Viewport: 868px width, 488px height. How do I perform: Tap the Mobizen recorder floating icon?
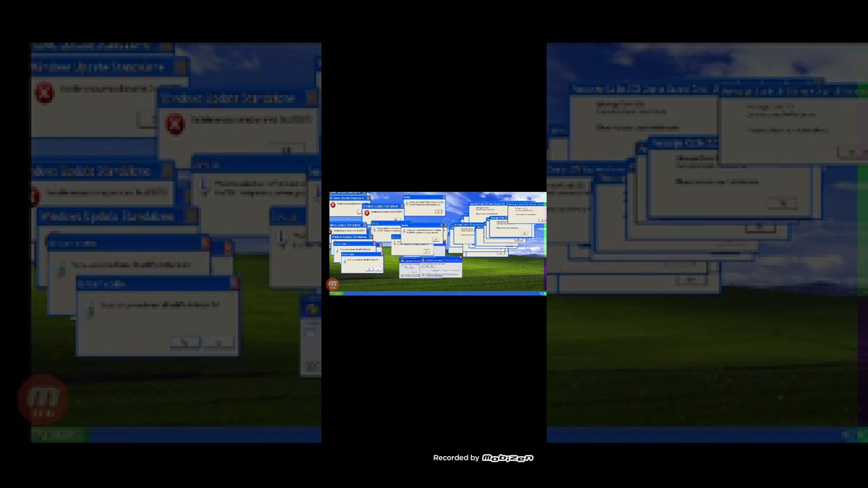coord(334,285)
